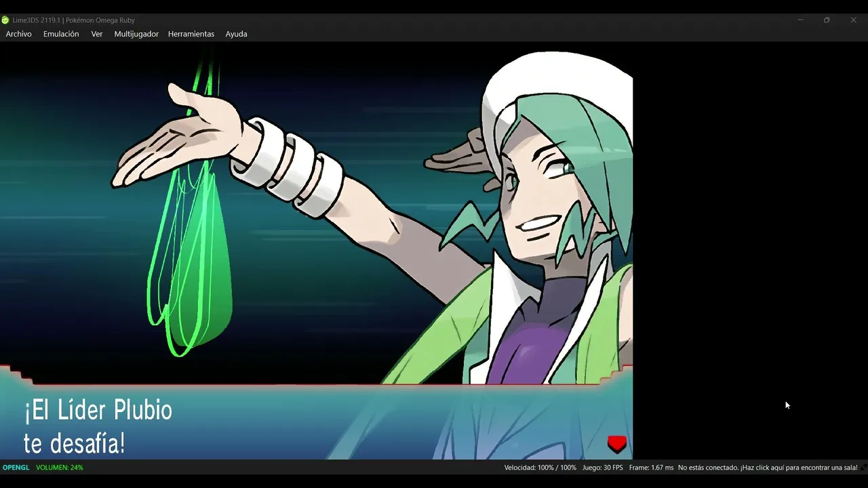Open the Ayuda menu

coord(236,34)
